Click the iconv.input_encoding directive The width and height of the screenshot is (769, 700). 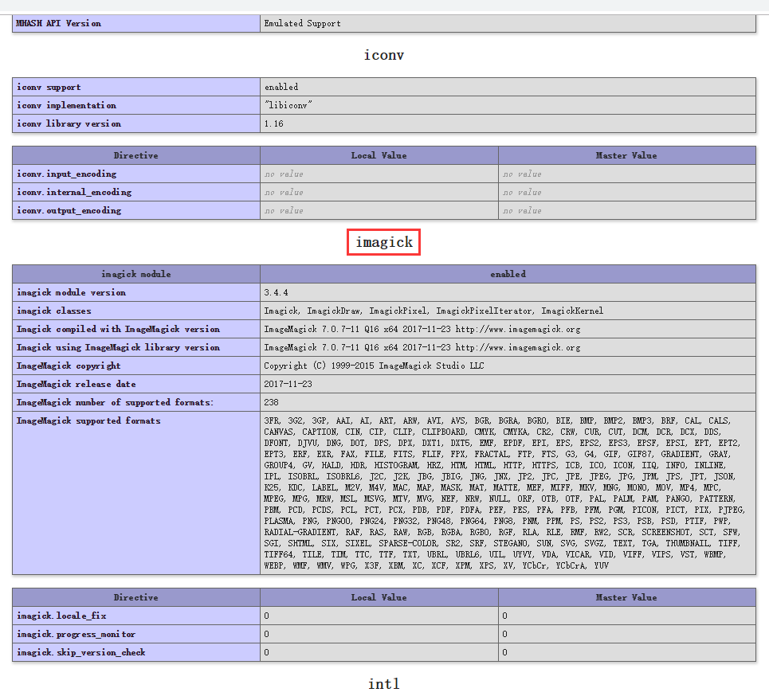point(66,174)
